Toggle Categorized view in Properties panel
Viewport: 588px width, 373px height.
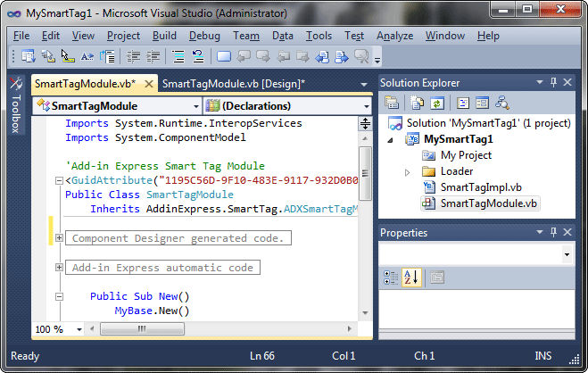point(391,278)
